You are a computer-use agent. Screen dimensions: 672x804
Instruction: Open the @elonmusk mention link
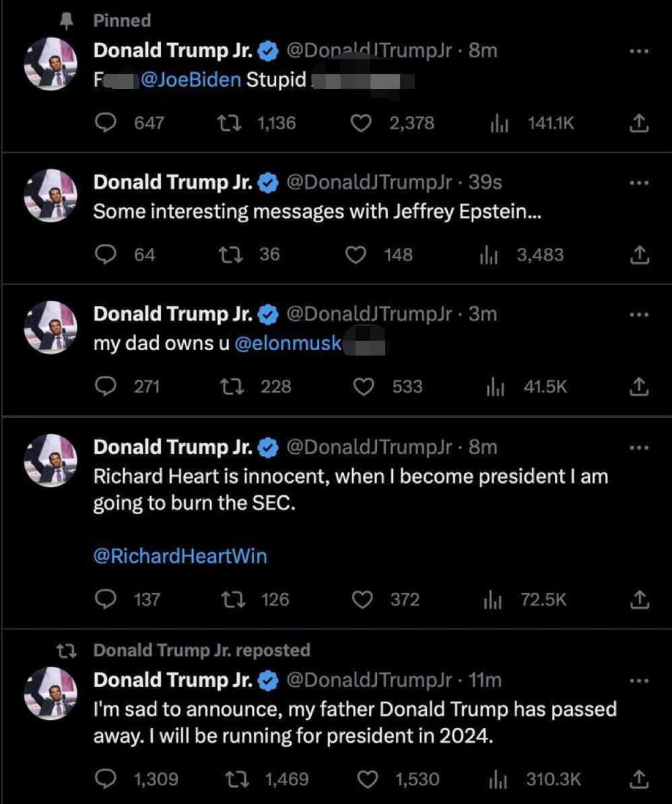(288, 344)
